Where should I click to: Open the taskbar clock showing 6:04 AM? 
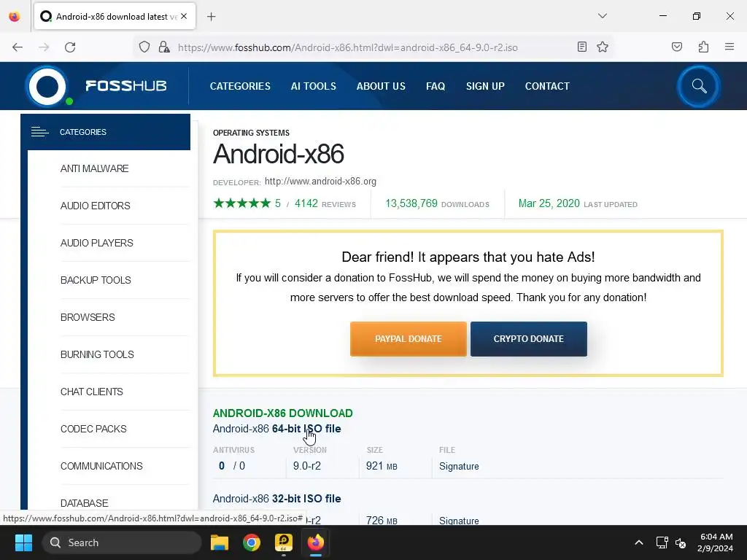(716, 542)
